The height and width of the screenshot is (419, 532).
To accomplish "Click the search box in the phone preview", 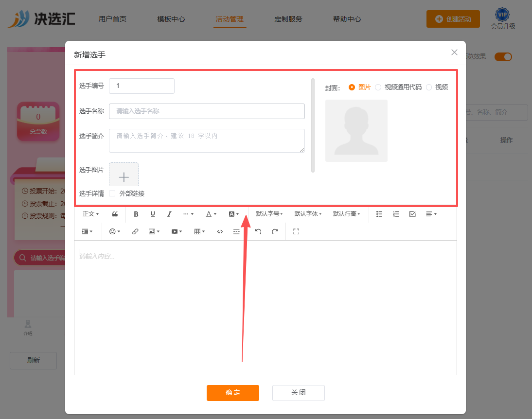I will [x=40, y=258].
